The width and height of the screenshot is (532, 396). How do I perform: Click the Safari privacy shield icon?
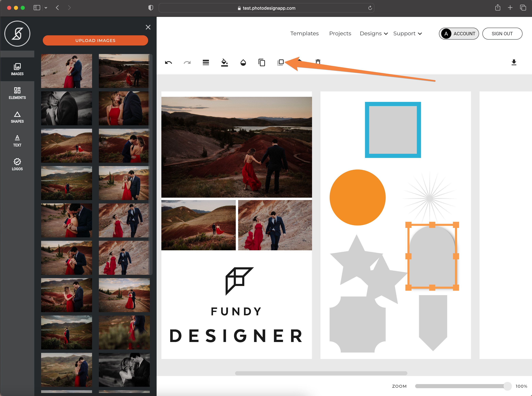[x=150, y=8]
